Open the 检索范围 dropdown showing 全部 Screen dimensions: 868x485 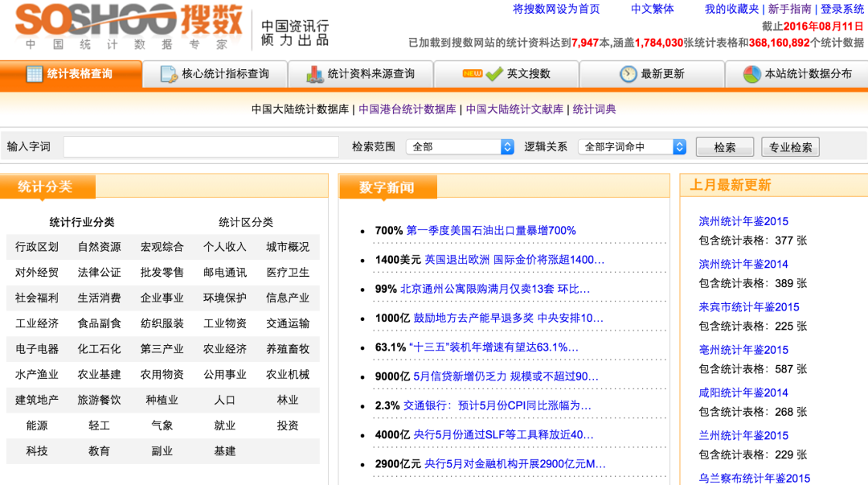[460, 147]
